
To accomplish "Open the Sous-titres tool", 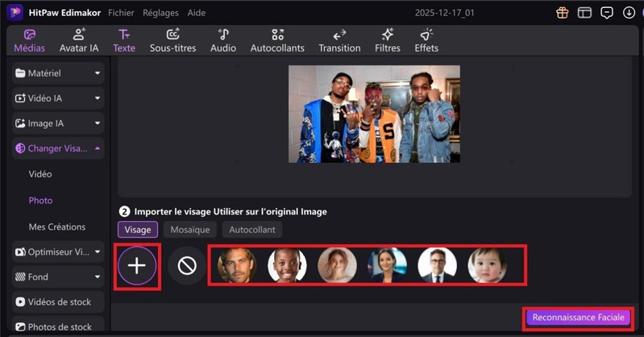I will pyautogui.click(x=173, y=40).
